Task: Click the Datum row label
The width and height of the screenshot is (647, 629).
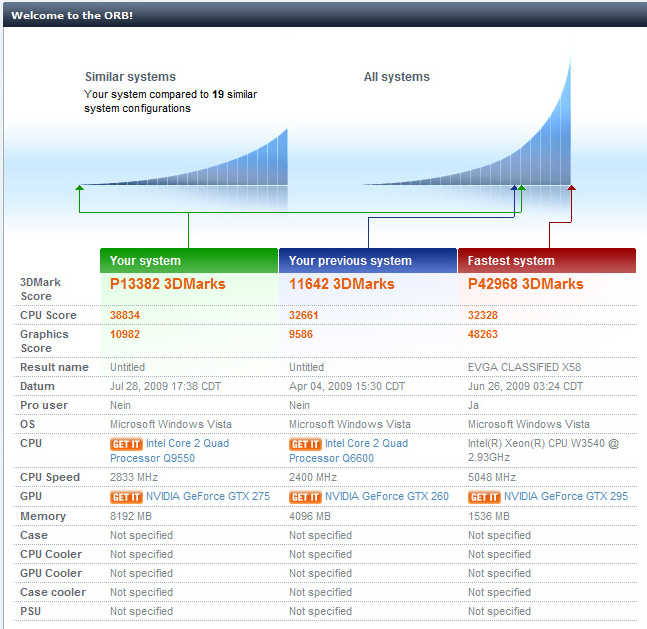Action: pyautogui.click(x=38, y=386)
